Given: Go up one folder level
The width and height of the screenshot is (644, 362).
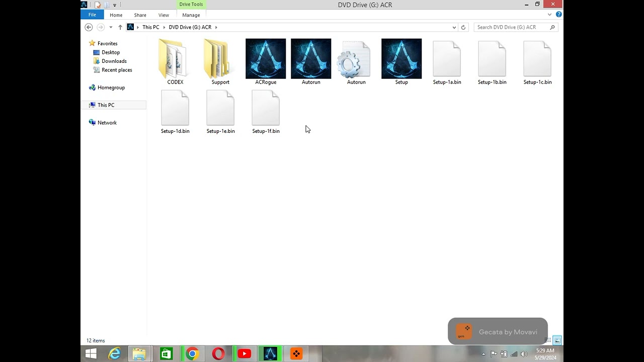Looking at the screenshot, I should (120, 27).
